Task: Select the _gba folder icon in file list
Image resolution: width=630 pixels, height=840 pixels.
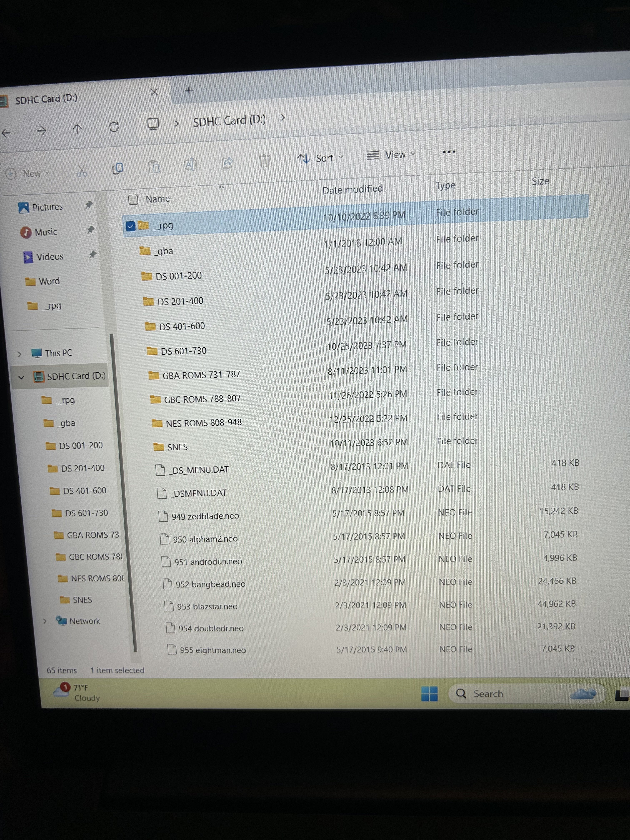Action: pyautogui.click(x=145, y=251)
